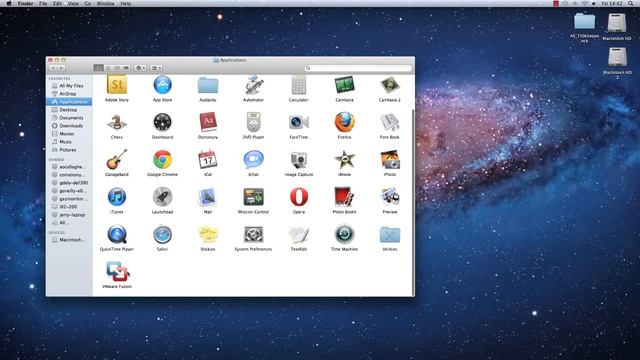The width and height of the screenshot is (640, 360).
Task: Select the Chess application
Action: (x=117, y=122)
